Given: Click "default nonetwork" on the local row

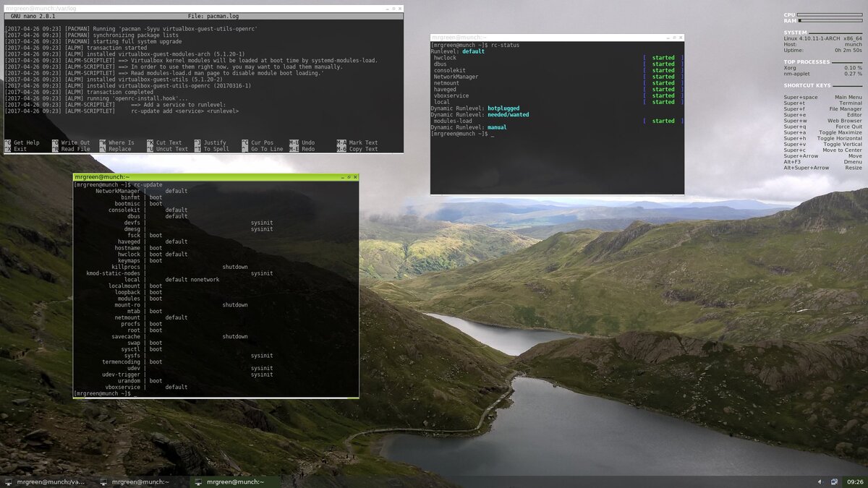Looking at the screenshot, I should pos(192,280).
